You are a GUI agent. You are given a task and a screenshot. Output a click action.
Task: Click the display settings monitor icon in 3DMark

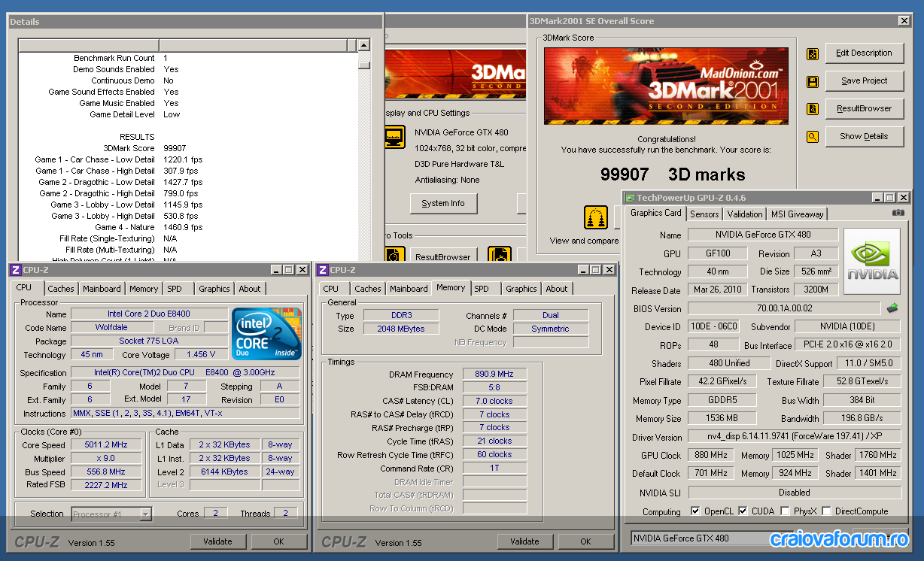click(395, 137)
